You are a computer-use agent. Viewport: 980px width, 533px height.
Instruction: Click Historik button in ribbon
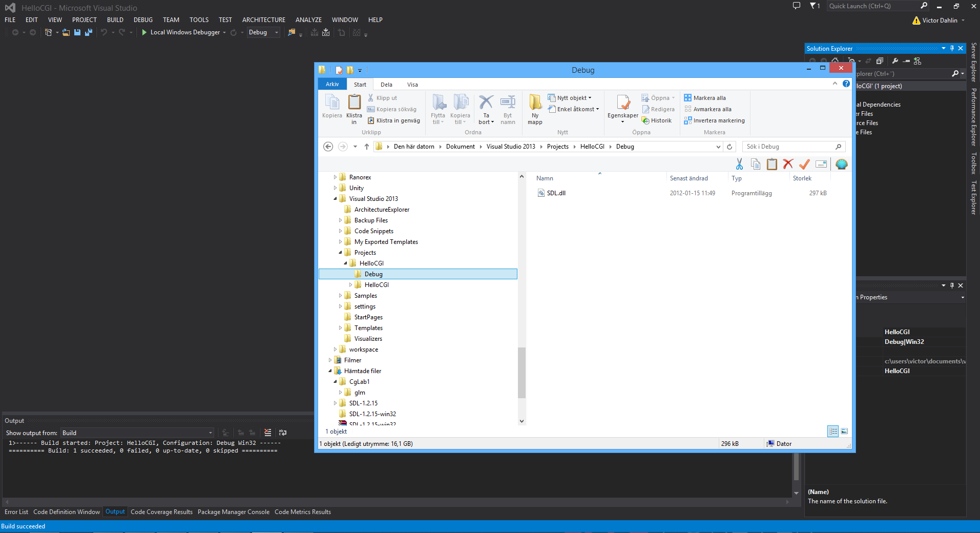tap(656, 120)
